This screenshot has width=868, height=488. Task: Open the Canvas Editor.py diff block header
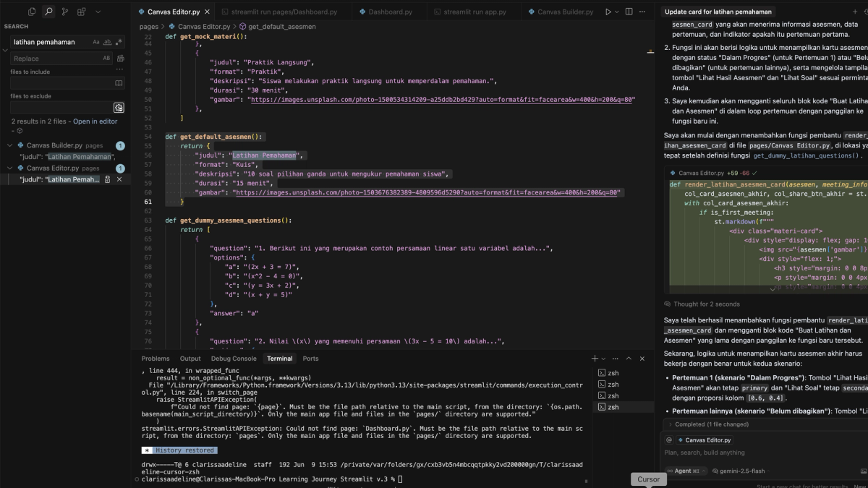(766, 173)
